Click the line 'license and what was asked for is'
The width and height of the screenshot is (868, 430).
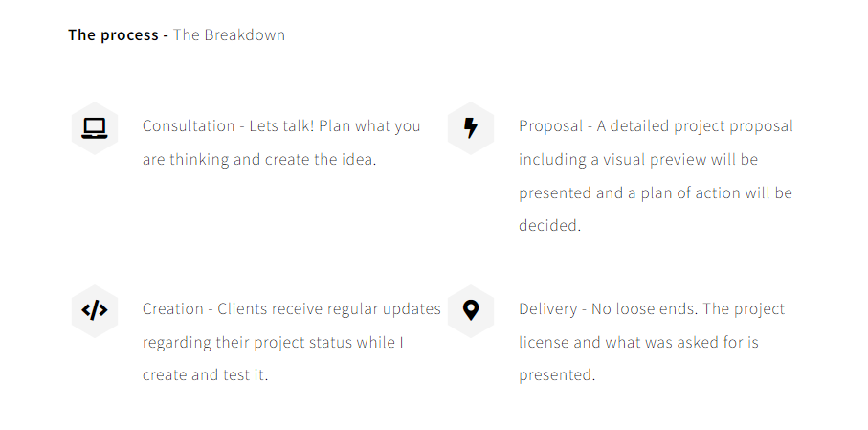pos(639,343)
